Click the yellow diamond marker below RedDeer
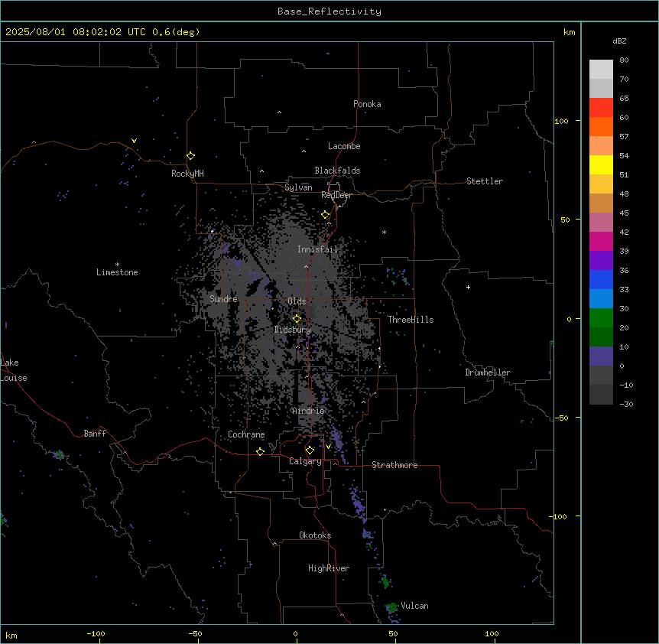 point(326,215)
